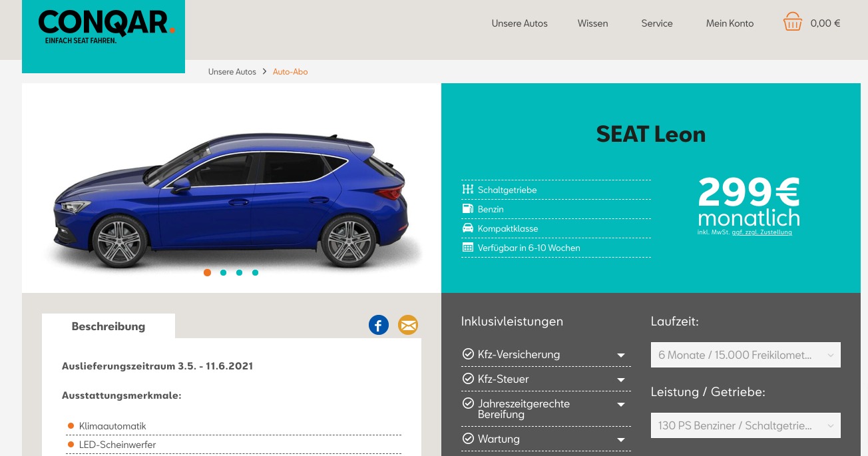The height and width of the screenshot is (456, 868).
Task: Expand Kfz-Versicherung details
Action: [x=621, y=355]
